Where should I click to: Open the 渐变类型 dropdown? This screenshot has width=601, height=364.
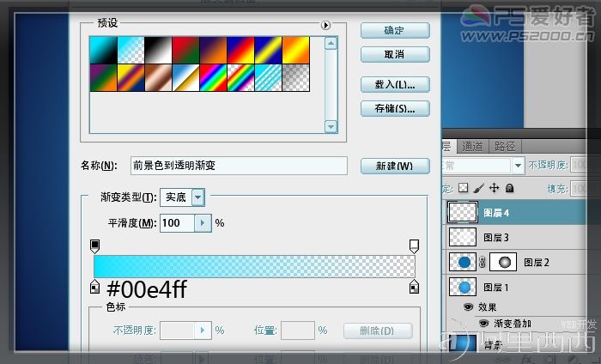[x=197, y=197]
